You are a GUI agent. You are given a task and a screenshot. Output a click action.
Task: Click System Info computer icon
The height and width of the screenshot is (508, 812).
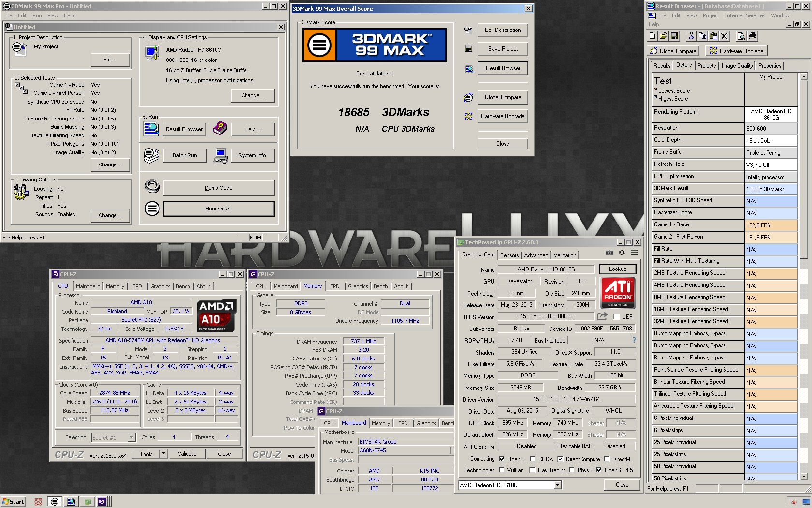tap(220, 156)
